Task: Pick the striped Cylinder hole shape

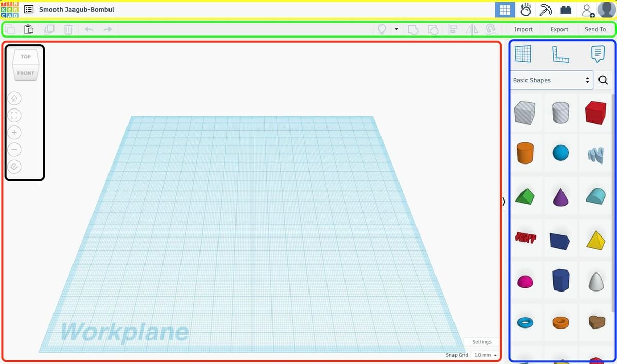Action: (x=561, y=112)
